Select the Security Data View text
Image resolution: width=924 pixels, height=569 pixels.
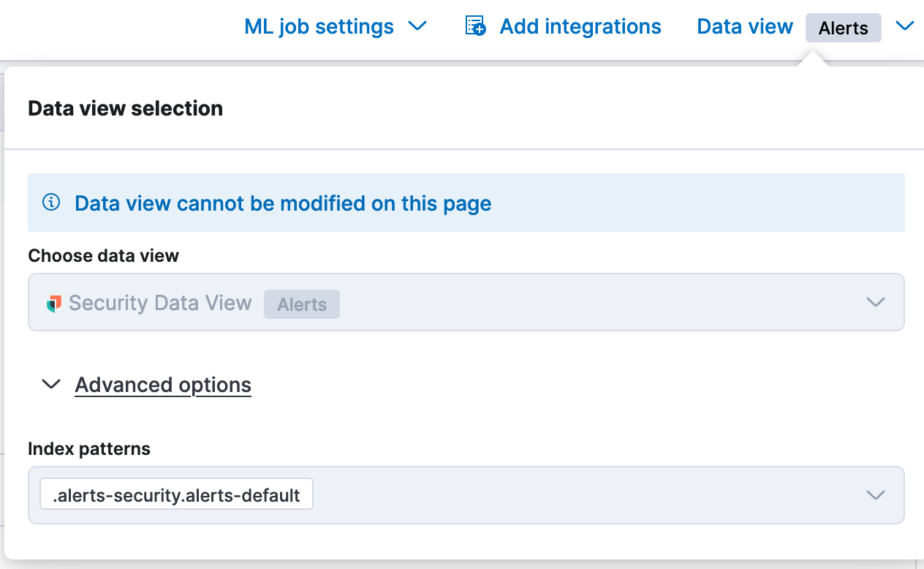click(160, 303)
